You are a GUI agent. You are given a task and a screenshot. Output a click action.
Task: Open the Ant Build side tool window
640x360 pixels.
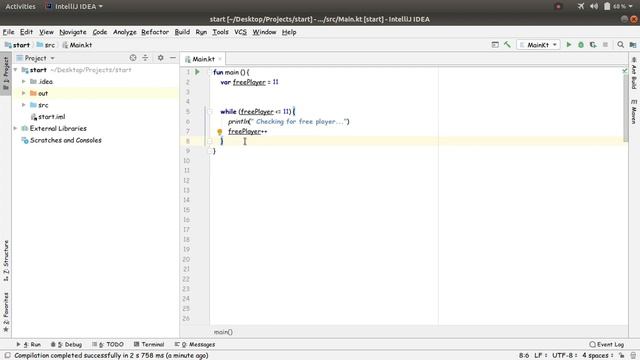click(x=634, y=73)
